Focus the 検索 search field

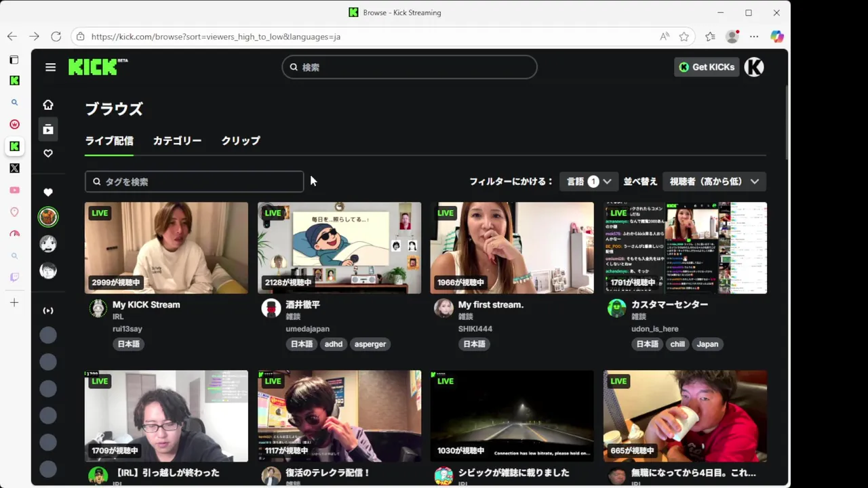pos(410,67)
